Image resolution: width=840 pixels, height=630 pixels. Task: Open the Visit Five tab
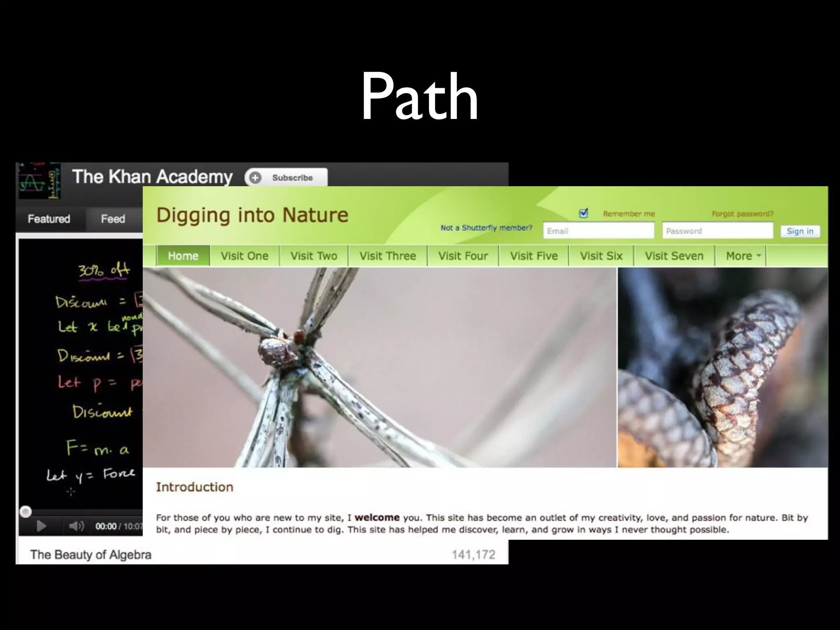(534, 256)
